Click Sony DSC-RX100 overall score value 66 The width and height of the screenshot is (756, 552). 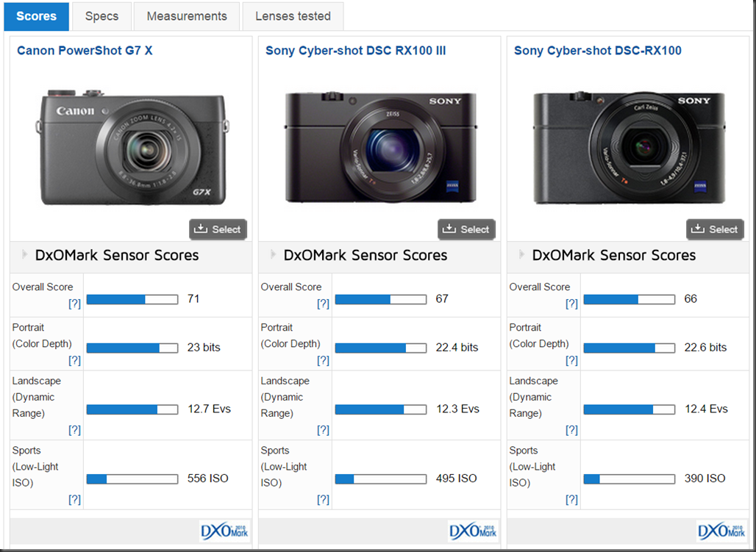(691, 299)
